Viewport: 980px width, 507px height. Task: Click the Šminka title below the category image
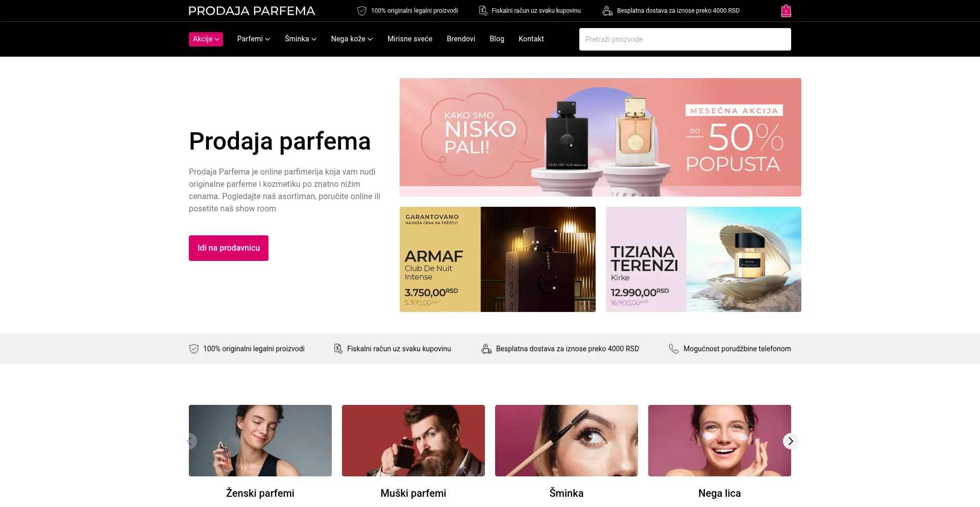coord(567,493)
